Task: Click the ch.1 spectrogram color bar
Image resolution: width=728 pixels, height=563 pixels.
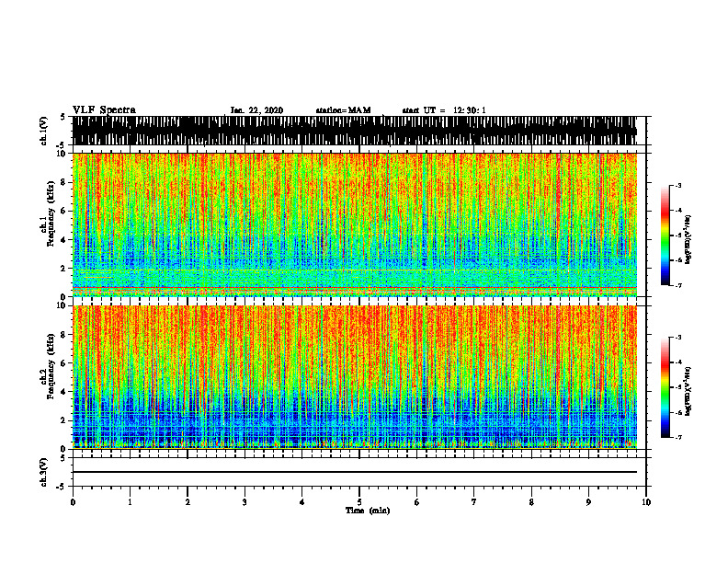Action: pyautogui.click(x=665, y=236)
